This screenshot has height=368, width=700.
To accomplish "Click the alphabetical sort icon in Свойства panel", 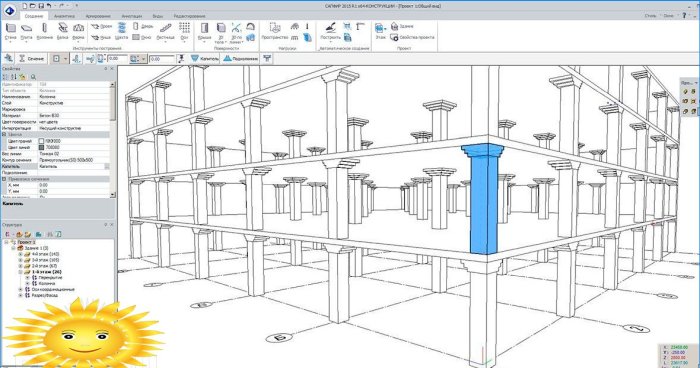I will point(14,77).
